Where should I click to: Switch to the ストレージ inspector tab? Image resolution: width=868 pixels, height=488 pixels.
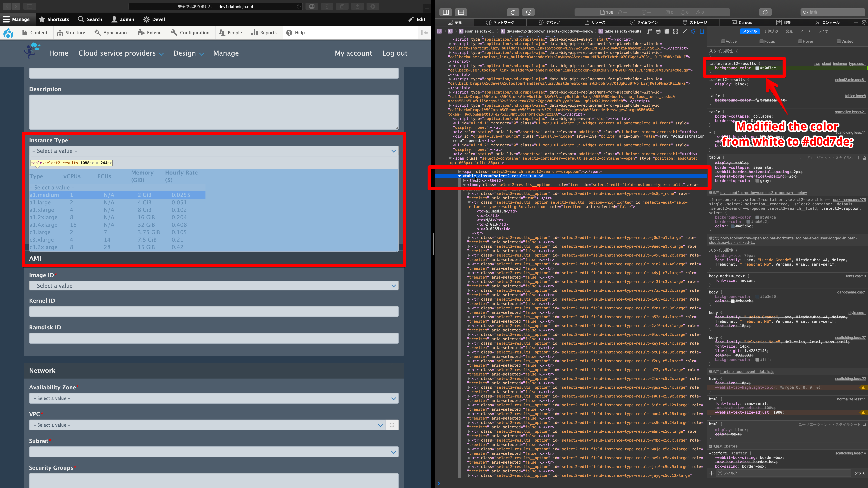pos(695,22)
